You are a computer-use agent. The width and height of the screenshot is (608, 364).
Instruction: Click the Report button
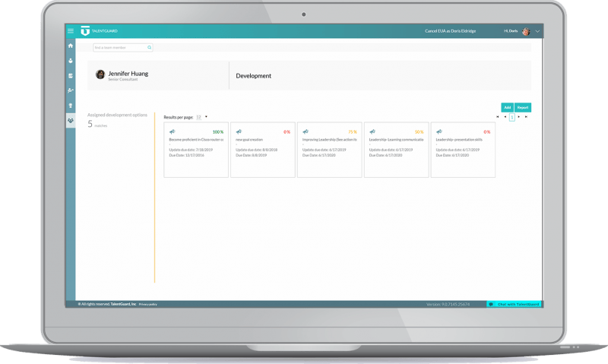click(x=523, y=107)
